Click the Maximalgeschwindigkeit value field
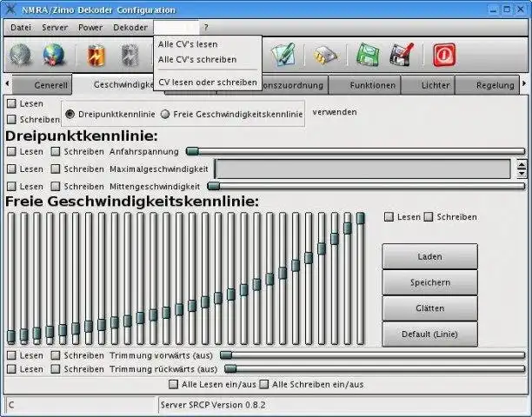 [362, 169]
